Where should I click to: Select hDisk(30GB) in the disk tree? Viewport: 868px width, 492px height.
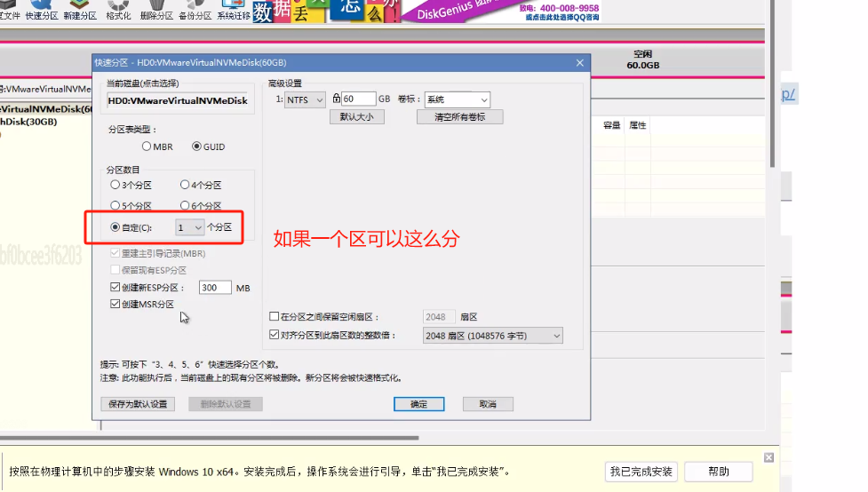pos(28,122)
